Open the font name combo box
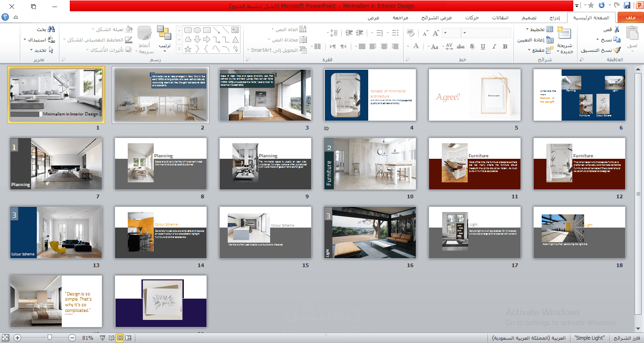 coord(487,33)
